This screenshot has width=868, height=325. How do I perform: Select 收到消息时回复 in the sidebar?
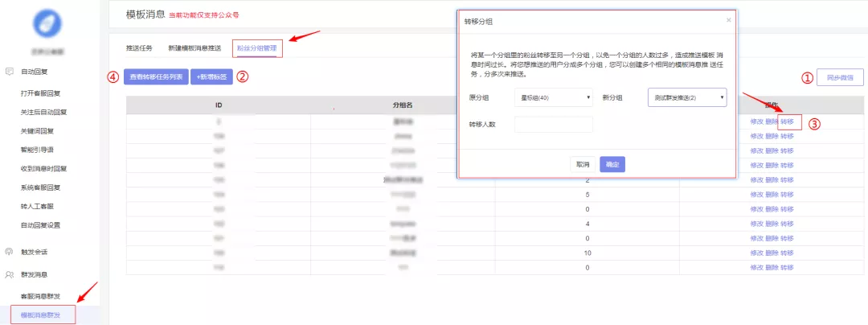pyautogui.click(x=43, y=169)
